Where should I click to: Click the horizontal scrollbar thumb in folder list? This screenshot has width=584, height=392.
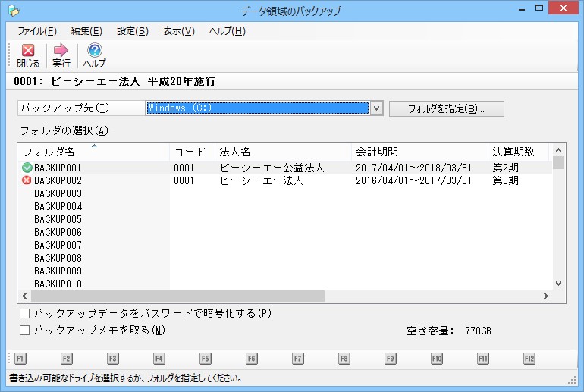coord(176,296)
